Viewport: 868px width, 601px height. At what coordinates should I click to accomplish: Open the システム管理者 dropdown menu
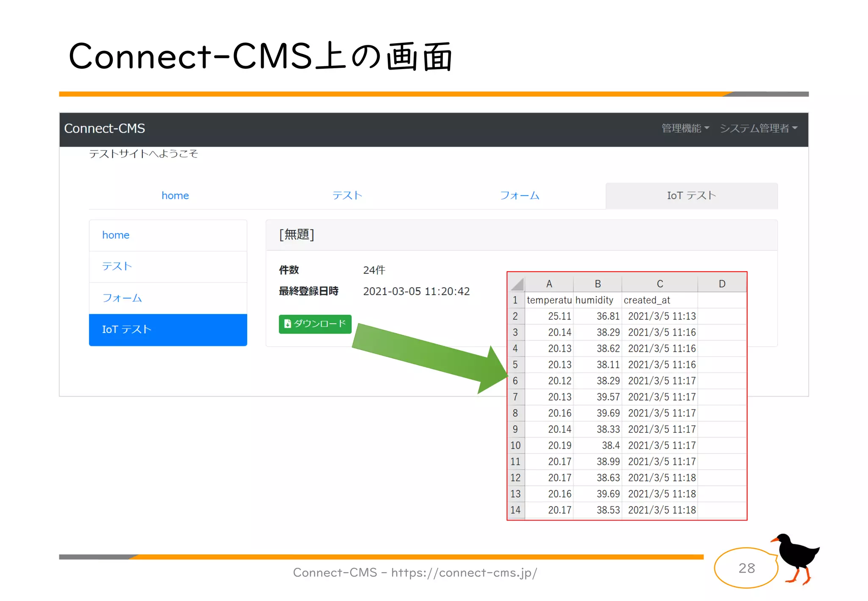point(758,128)
